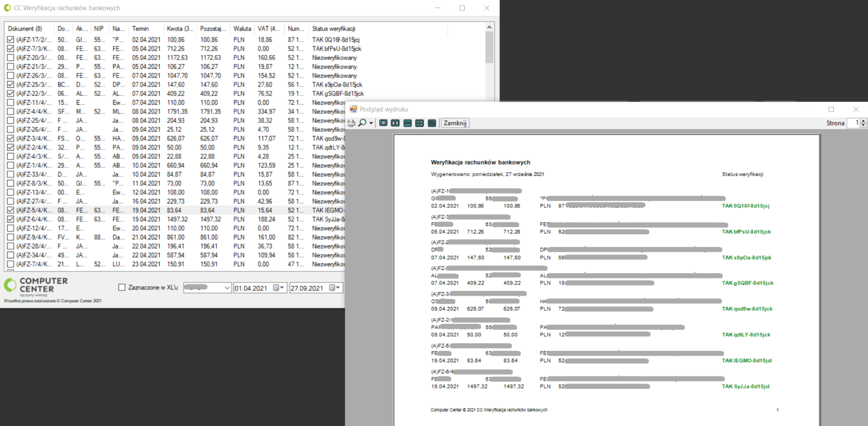Open the combo box beside Zaznaczone w XL'u
Image resolution: width=868 pixels, height=426 pixels.
point(207,288)
